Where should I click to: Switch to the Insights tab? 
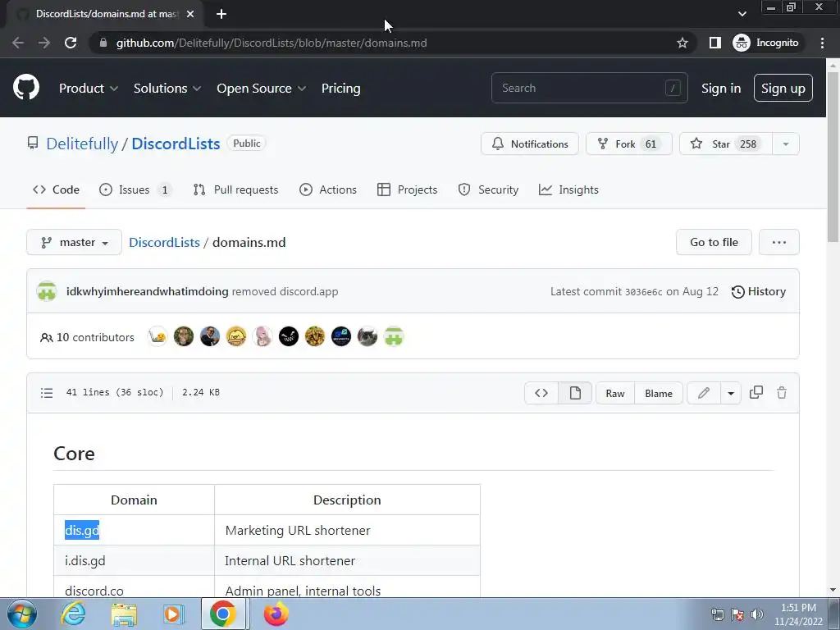(x=568, y=189)
